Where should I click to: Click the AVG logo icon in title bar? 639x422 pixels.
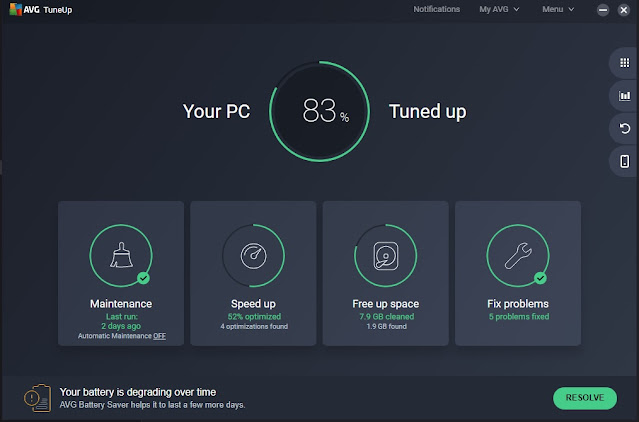click(x=15, y=9)
